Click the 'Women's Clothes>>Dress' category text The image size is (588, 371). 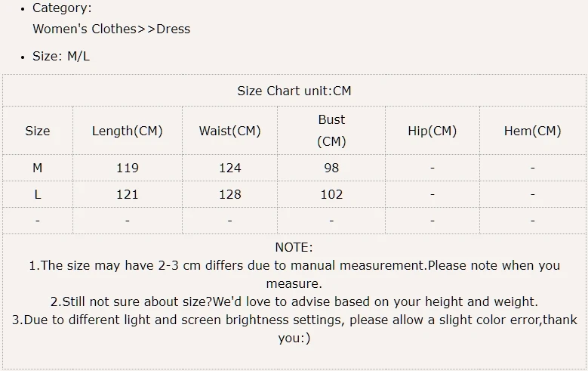tap(112, 29)
